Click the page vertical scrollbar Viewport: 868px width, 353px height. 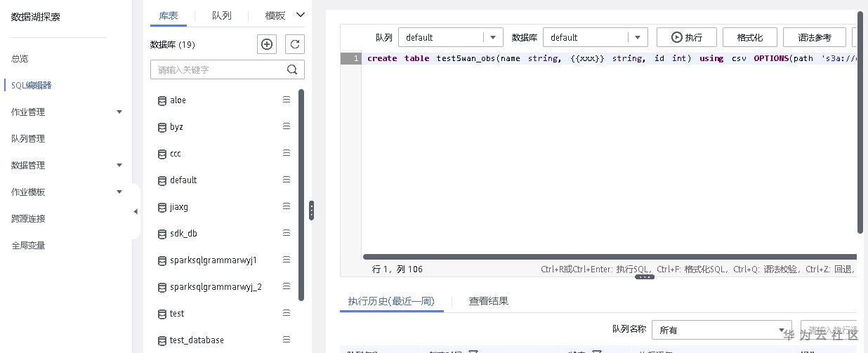tap(860, 122)
